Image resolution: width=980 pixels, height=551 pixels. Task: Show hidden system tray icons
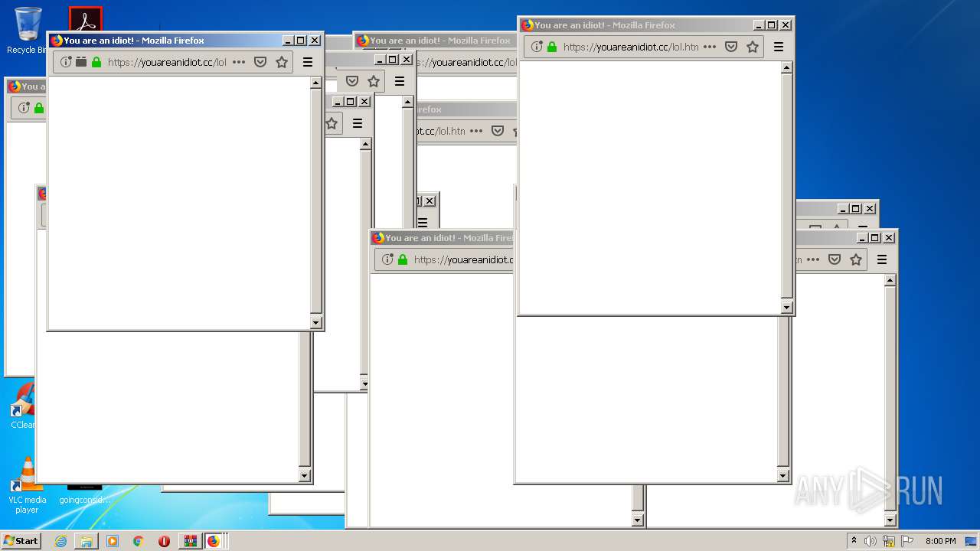(854, 541)
